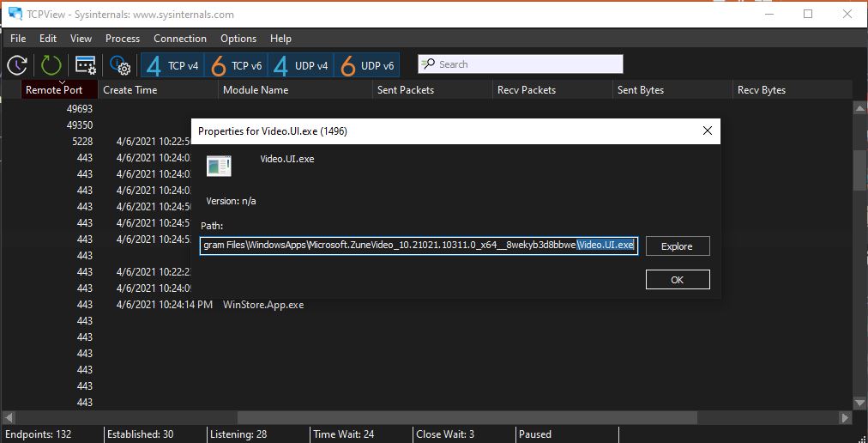Toggle the UDP v6 filter
868x443 pixels.
[x=367, y=65]
